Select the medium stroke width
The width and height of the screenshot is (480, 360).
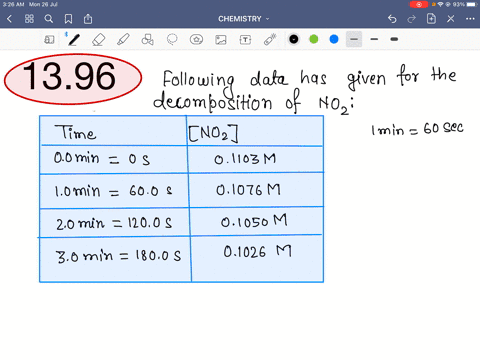[x=374, y=39]
